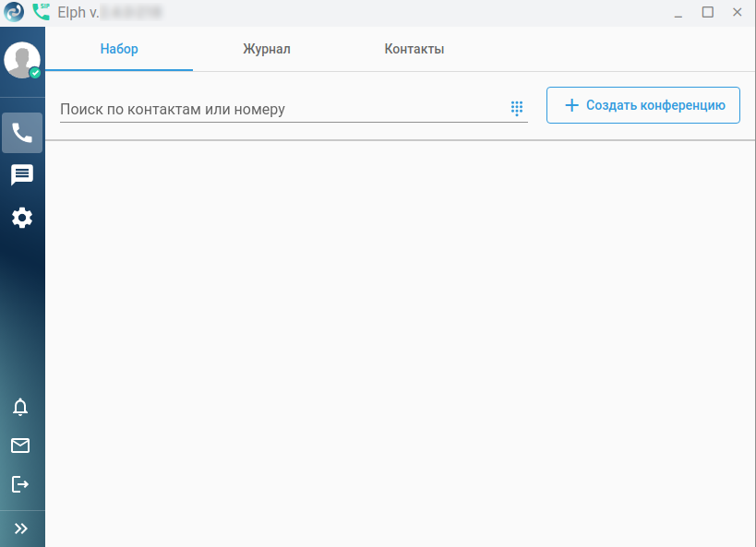This screenshot has height=547, width=756.
Task: Open the chat messages section
Action: [22, 175]
